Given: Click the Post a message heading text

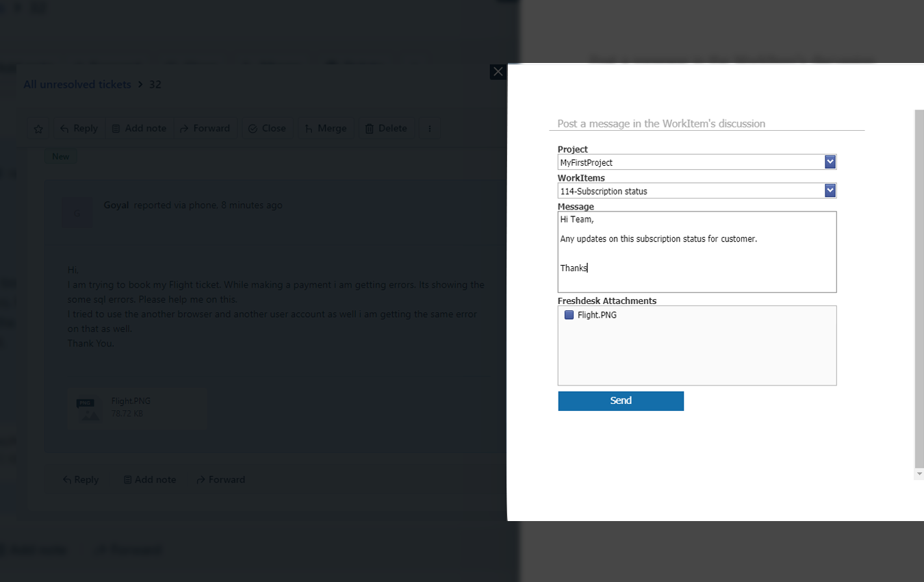Looking at the screenshot, I should point(661,124).
